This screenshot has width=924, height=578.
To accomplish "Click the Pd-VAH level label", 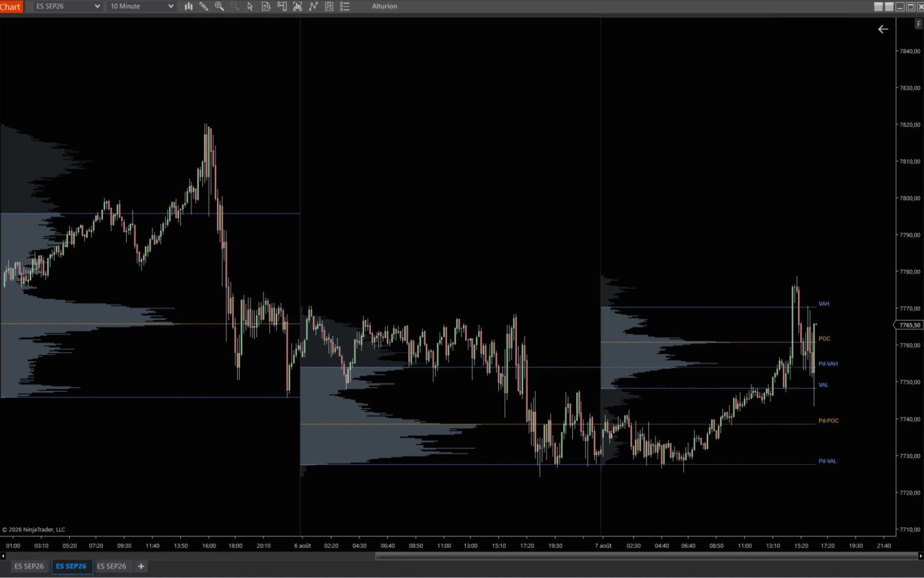I will click(828, 364).
